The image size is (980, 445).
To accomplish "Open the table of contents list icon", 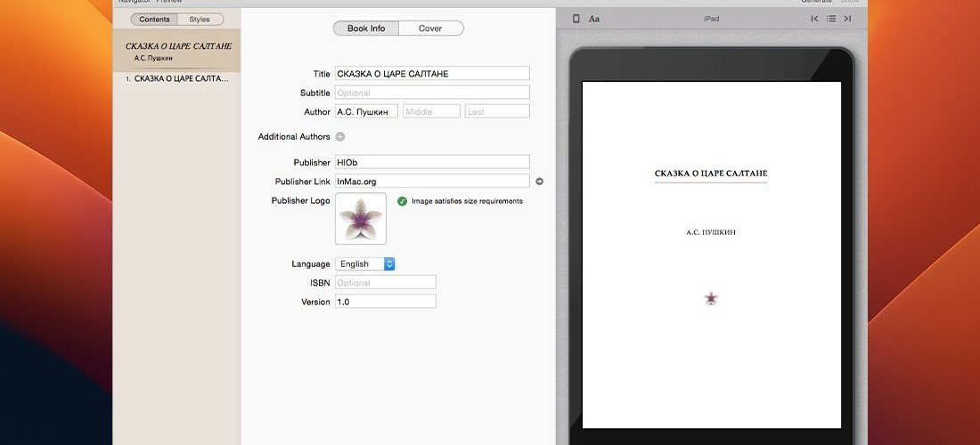I will pos(831,19).
